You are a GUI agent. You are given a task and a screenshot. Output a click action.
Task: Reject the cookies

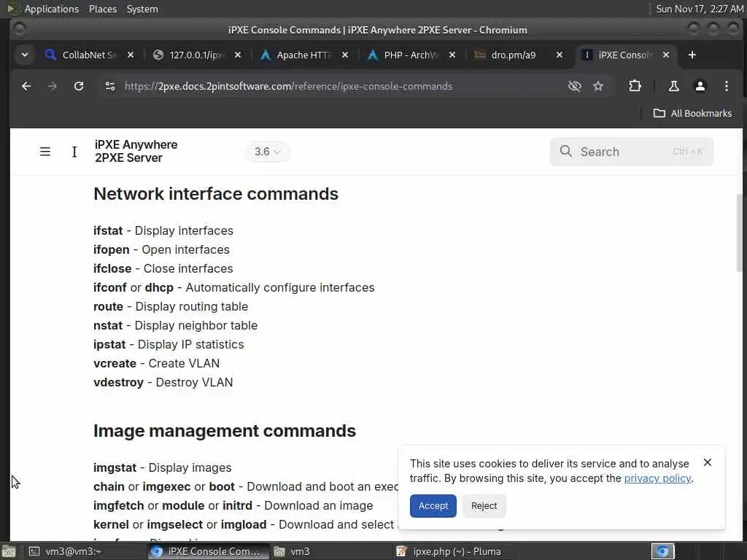[484, 506]
